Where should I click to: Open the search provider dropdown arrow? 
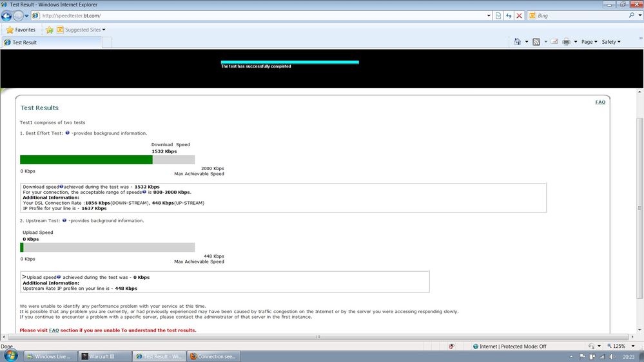point(640,15)
